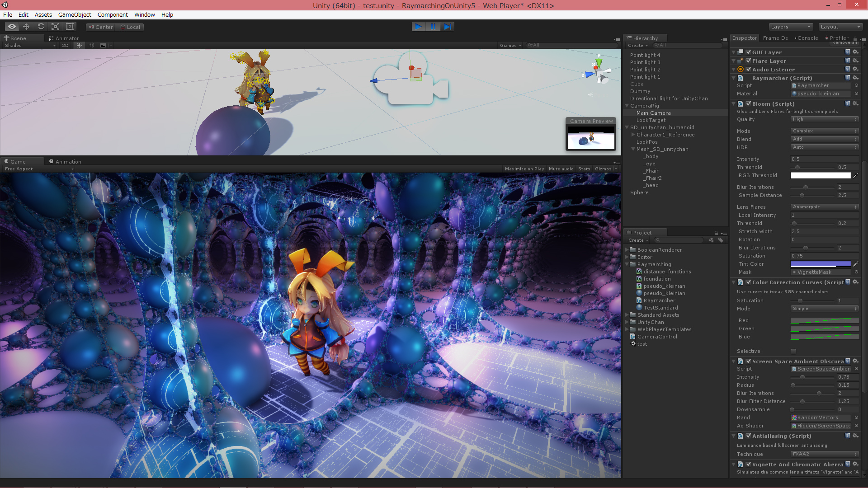Toggle scene lighting sun icon

click(x=79, y=45)
